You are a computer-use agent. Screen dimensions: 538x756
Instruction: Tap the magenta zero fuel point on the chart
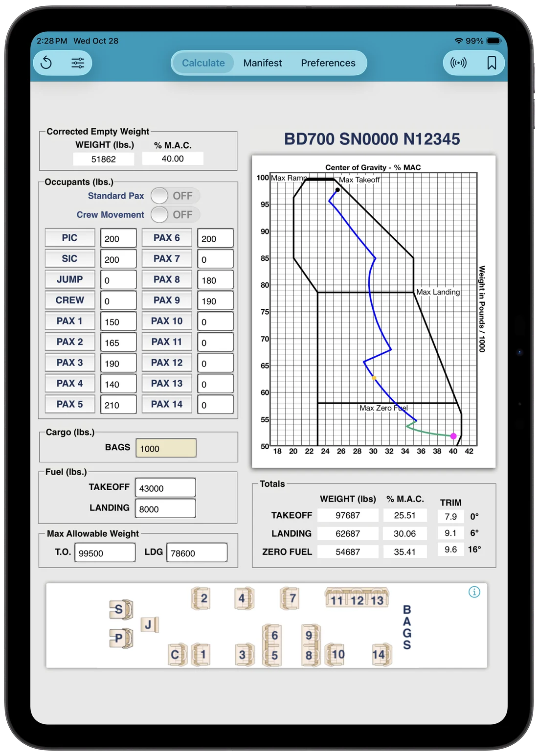[453, 436]
